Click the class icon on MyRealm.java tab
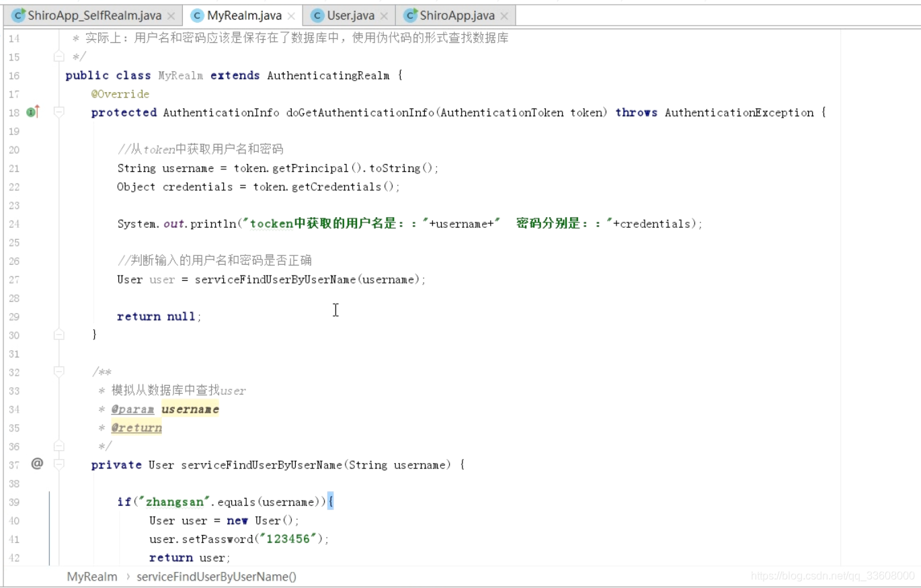Image resolution: width=921 pixels, height=588 pixels. pyautogui.click(x=198, y=15)
